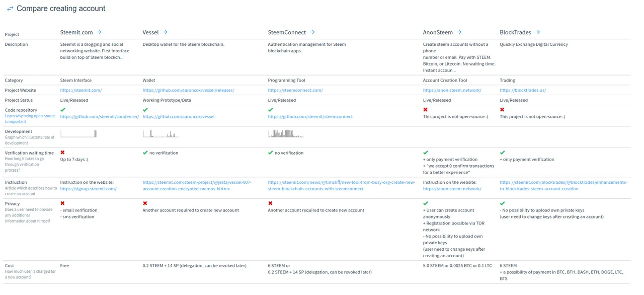The width and height of the screenshot is (644, 295).
Task: Select the 'Trading' category cell
Action: pyautogui.click(x=507, y=80)
